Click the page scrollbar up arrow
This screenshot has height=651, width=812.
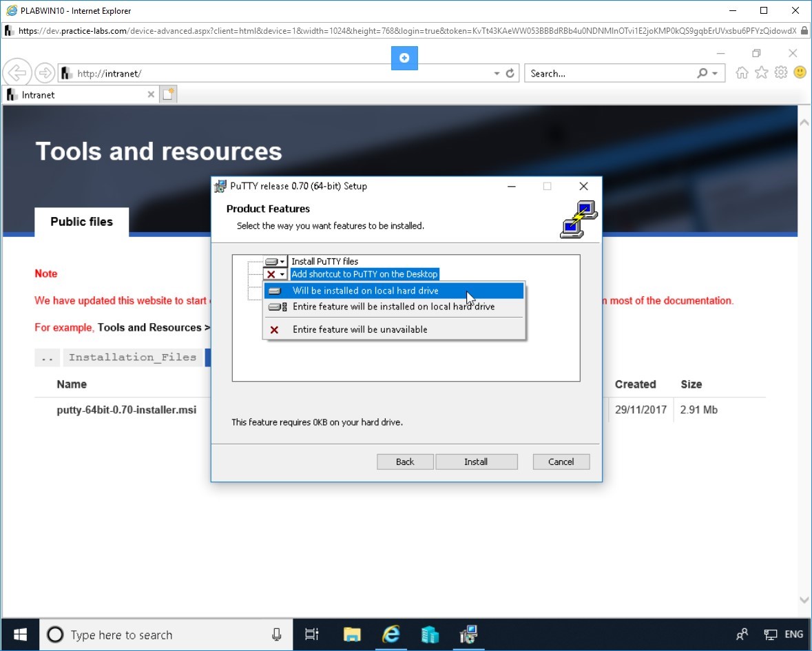click(804, 123)
